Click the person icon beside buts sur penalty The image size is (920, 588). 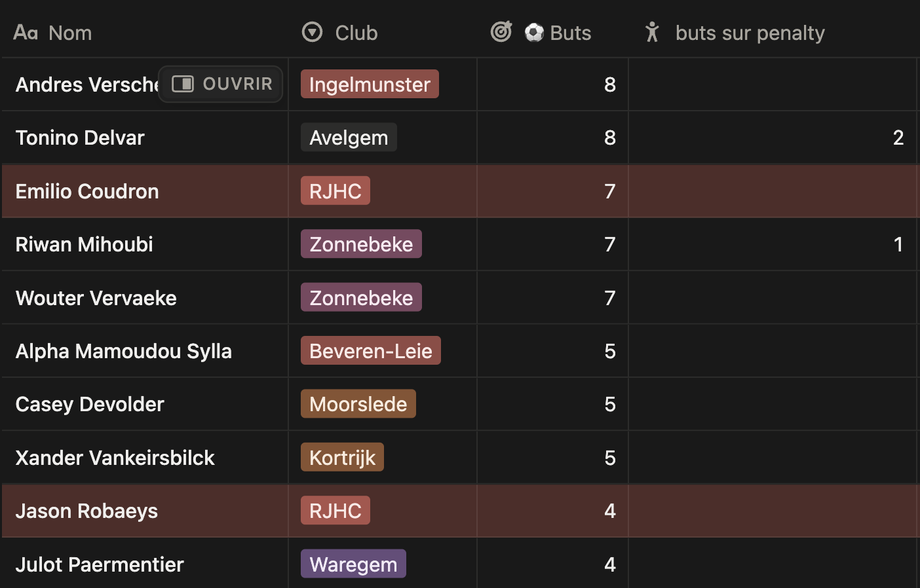(652, 32)
